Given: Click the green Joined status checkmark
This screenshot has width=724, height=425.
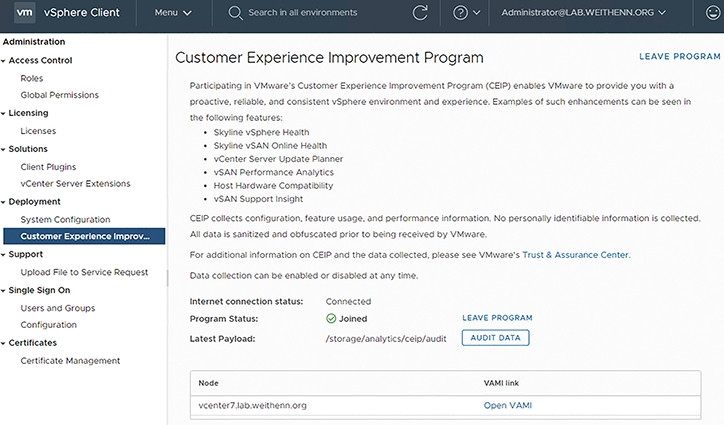Looking at the screenshot, I should [331, 319].
